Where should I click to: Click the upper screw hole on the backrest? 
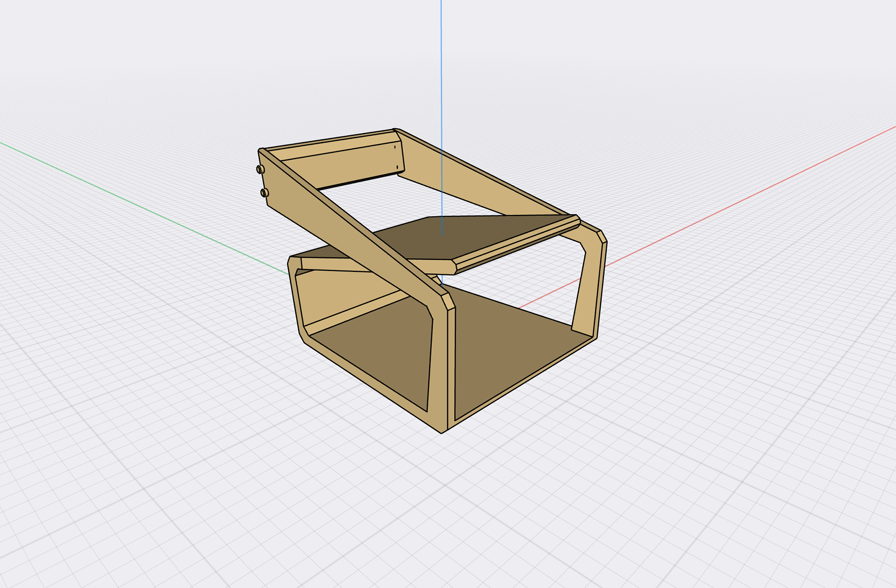pos(395,147)
